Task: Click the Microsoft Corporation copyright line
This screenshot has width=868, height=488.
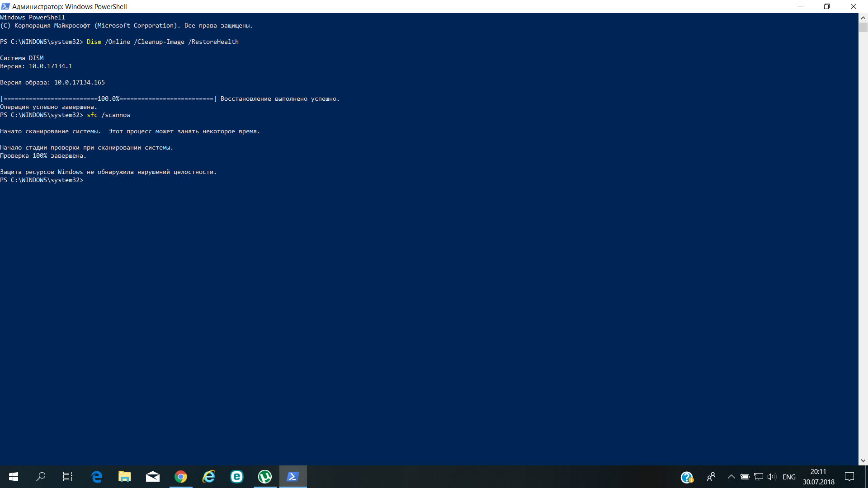Action: click(127, 26)
